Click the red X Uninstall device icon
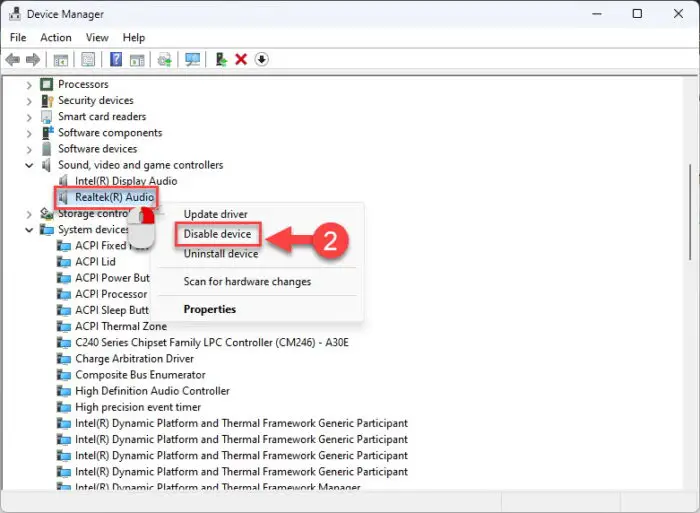 (x=241, y=59)
